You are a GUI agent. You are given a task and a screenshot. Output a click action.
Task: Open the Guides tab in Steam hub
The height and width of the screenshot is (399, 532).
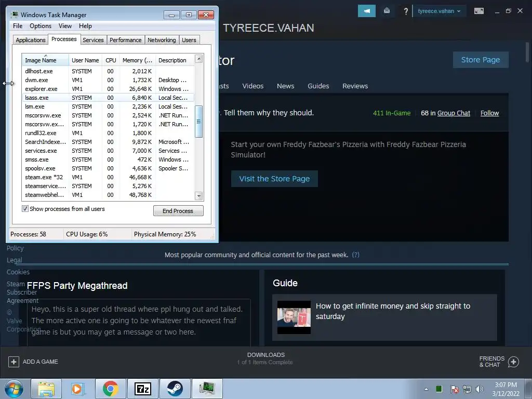[318, 86]
